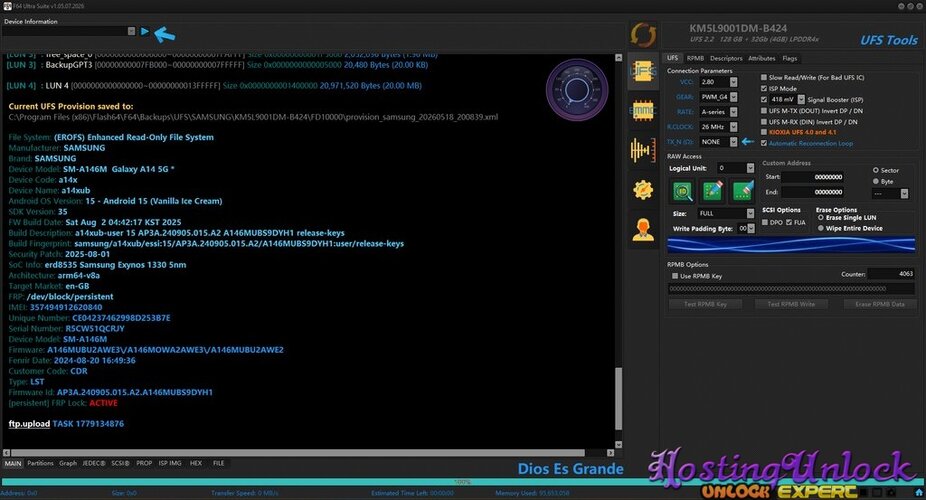Screen dimensions: 926x500
Task: Open the R.CLOCK 26 MHz dropdown
Action: [x=733, y=127]
